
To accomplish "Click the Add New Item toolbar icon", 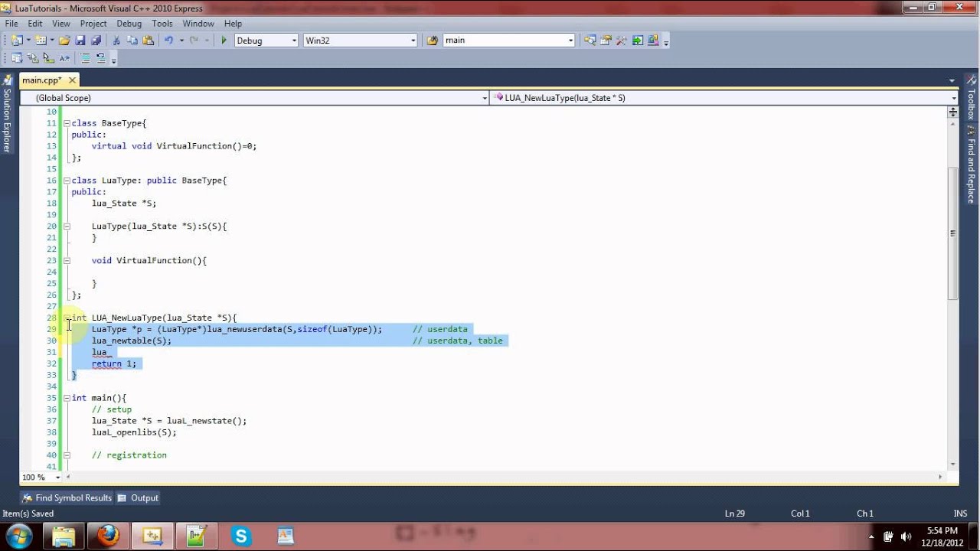I will (41, 41).
